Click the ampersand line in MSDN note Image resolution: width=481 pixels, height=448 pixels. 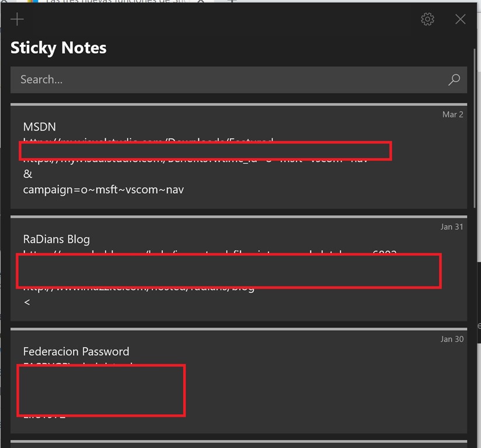pos(27,174)
